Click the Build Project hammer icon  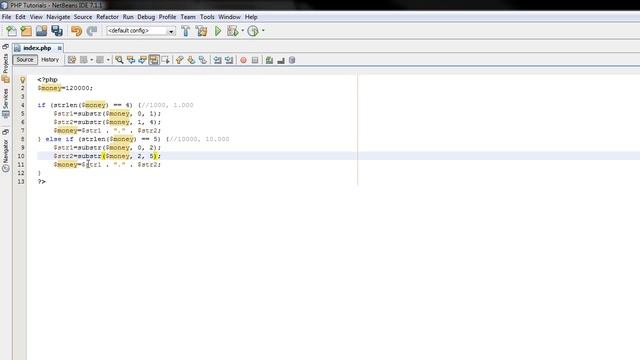(186, 31)
